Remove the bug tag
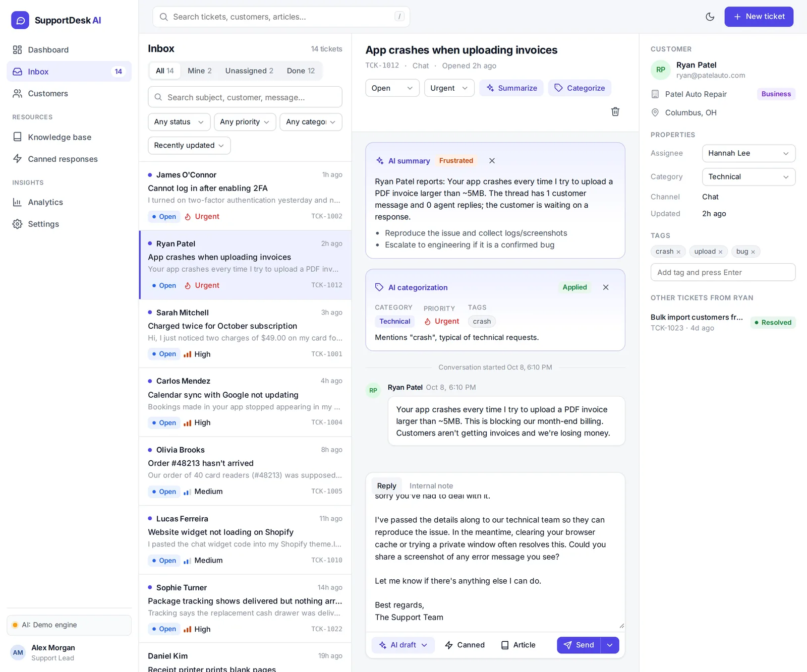 [x=753, y=252]
